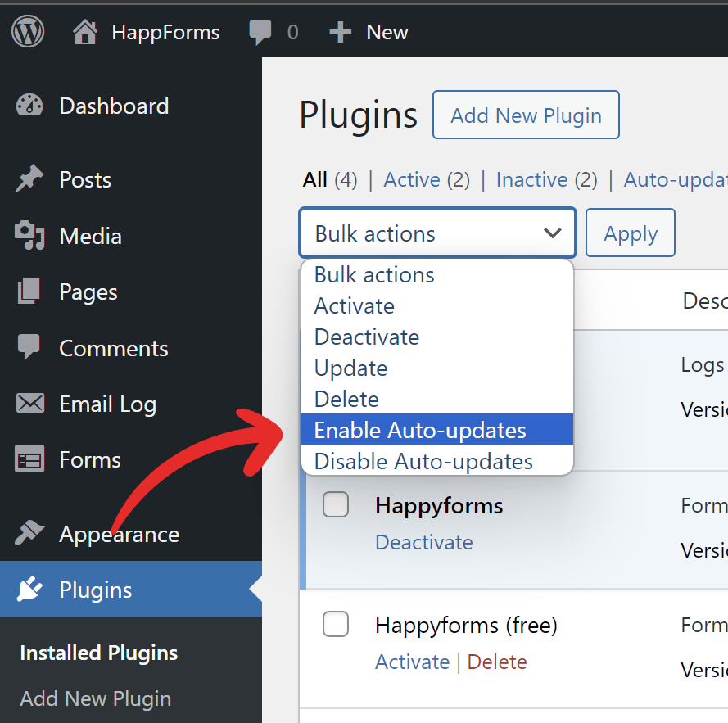Filter plugins by All (4)

coord(330,179)
